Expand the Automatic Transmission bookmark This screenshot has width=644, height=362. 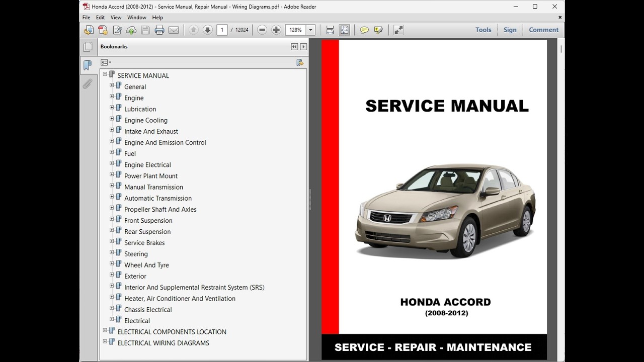[x=112, y=197]
